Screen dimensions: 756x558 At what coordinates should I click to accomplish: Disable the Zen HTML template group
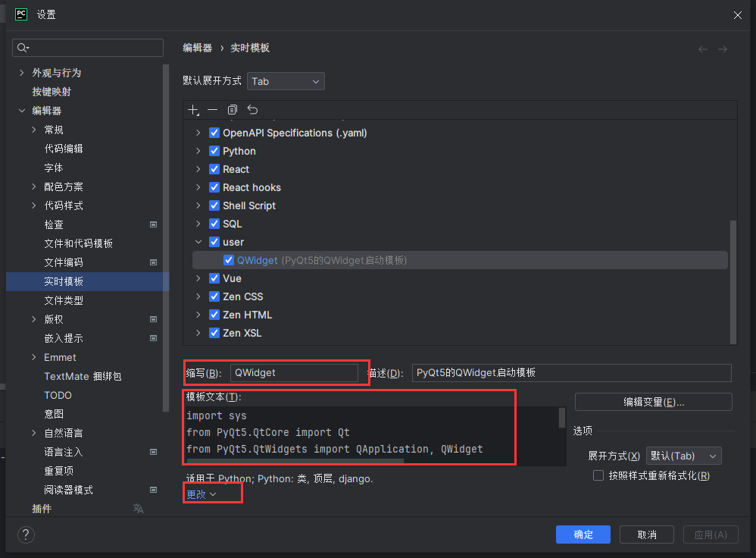[214, 315]
